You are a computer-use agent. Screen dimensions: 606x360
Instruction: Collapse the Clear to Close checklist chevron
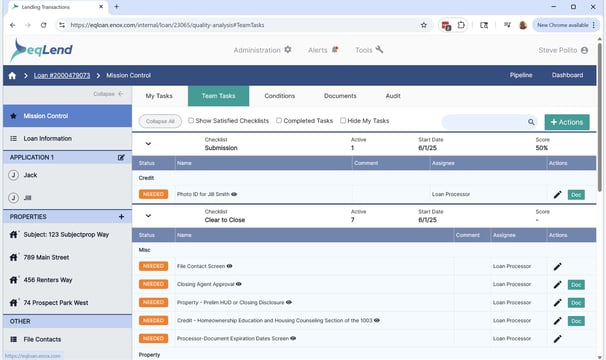(148, 216)
